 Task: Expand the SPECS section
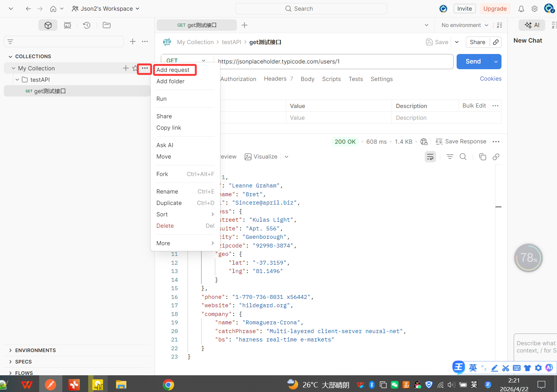click(10, 362)
